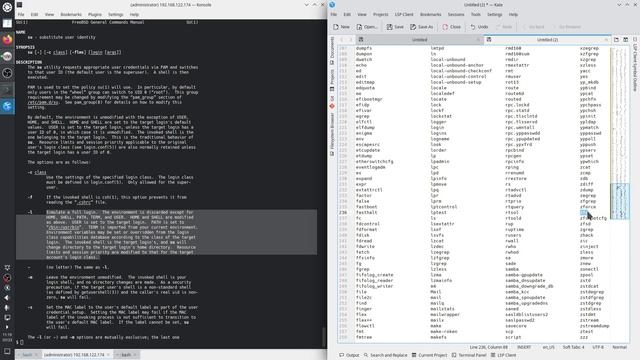Open the Tools menu in Kate
640x360 pixels.
[x=476, y=14]
